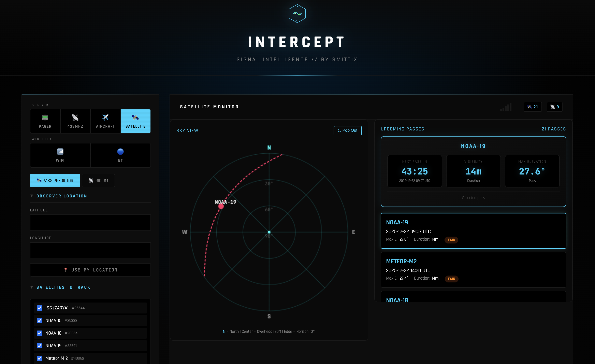This screenshot has width=595, height=364.
Task: Toggle the NOAA 18 checkbox
Action: pyautogui.click(x=40, y=333)
